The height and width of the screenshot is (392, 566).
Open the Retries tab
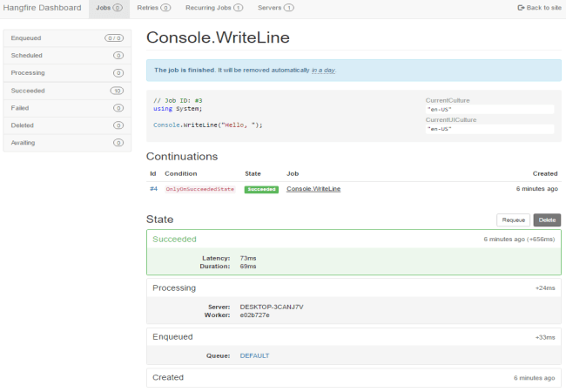(153, 7)
